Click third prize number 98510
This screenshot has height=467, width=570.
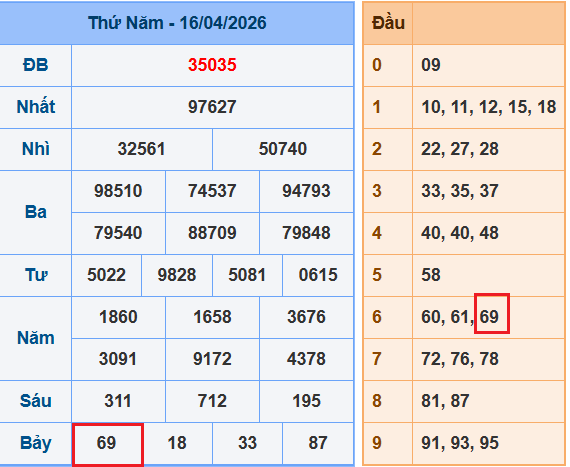118,191
